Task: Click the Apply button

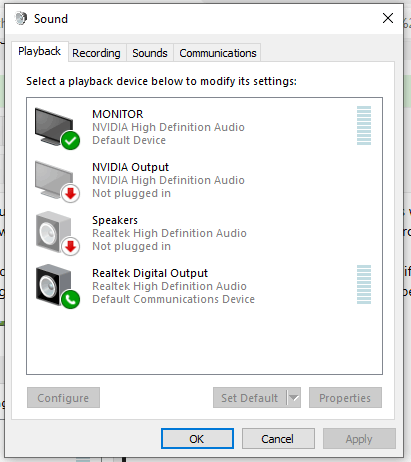Action: click(x=359, y=439)
